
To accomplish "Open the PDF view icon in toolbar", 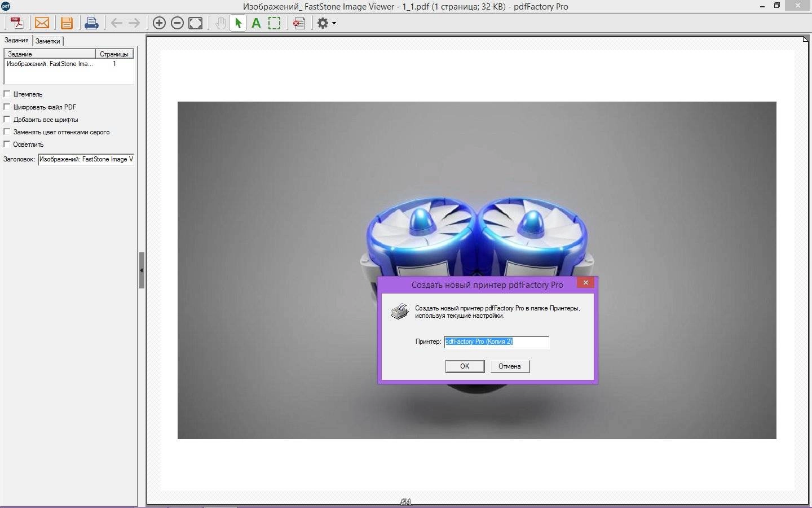I will 17,23.
